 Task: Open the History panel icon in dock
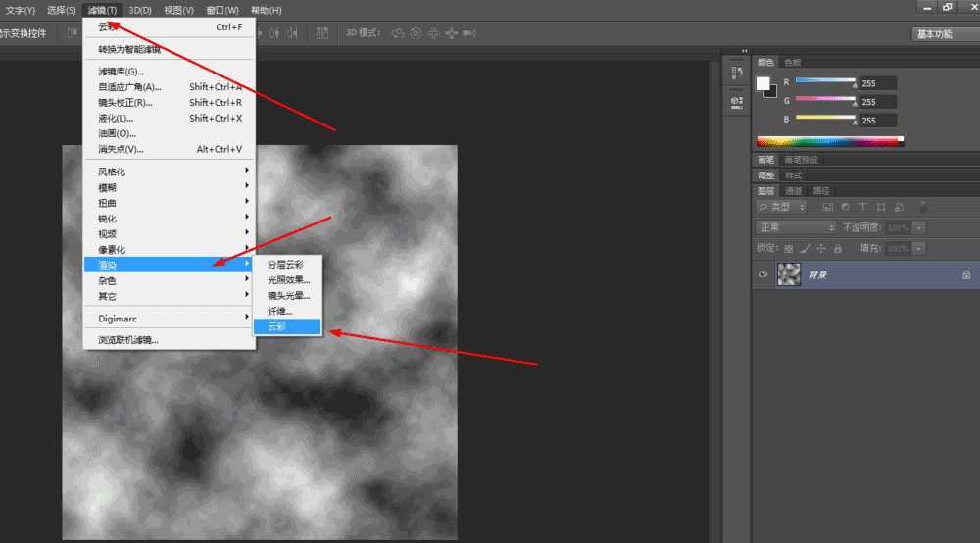click(x=737, y=73)
